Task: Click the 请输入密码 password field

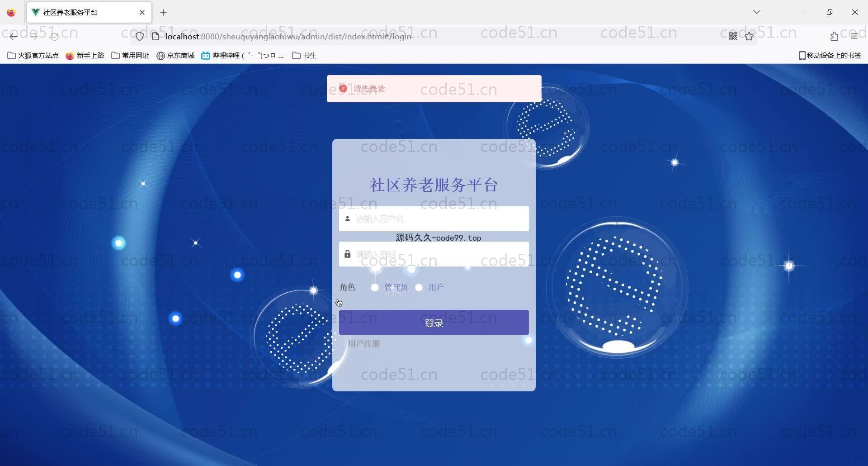Action: 434,254
